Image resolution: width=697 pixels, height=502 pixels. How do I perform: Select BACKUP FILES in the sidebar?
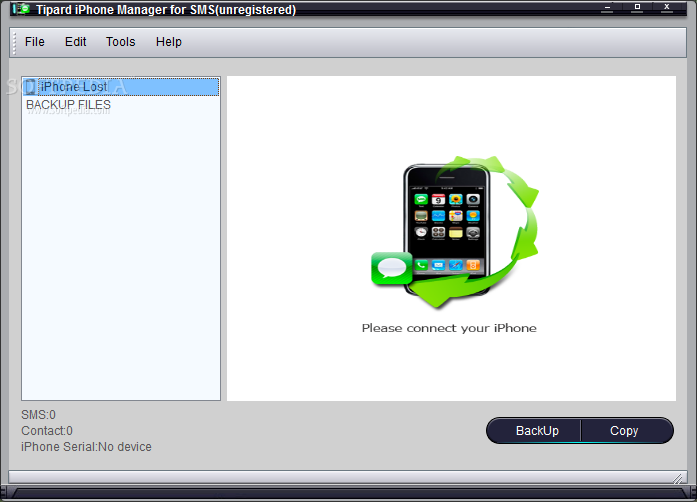click(x=68, y=105)
